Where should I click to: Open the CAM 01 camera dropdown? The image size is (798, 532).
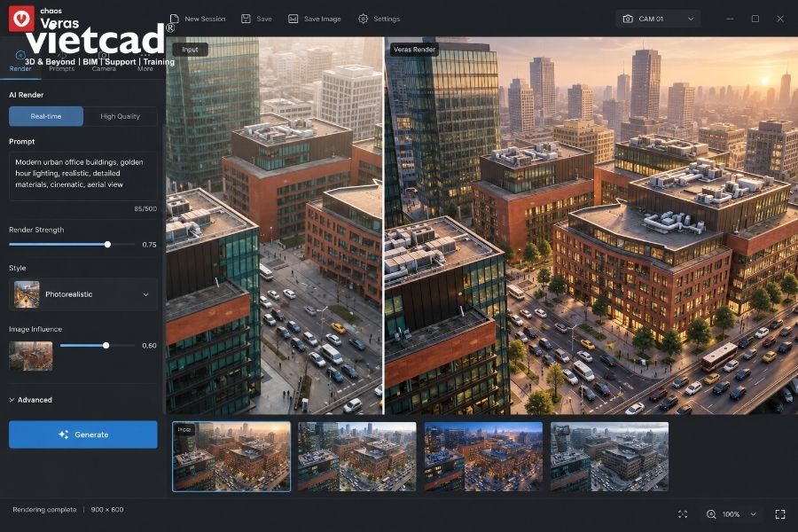click(x=658, y=19)
